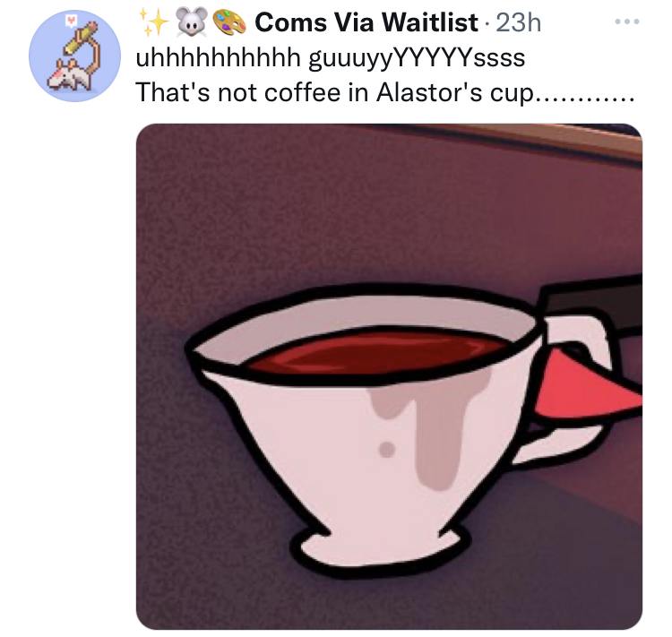Open the three-dot more options menu
The height and width of the screenshot is (637, 672).
coord(627,22)
